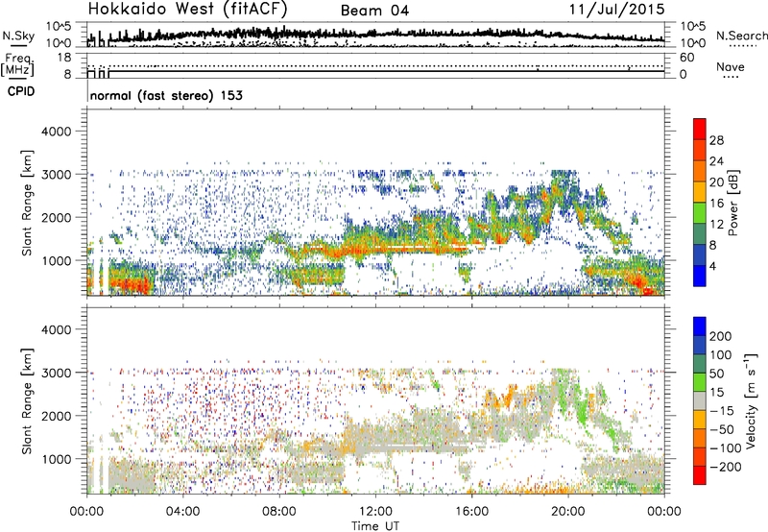Click the "-200" label on the velocity colorbar
Image resolution: width=768 pixels, height=532 pixels.
(x=726, y=468)
